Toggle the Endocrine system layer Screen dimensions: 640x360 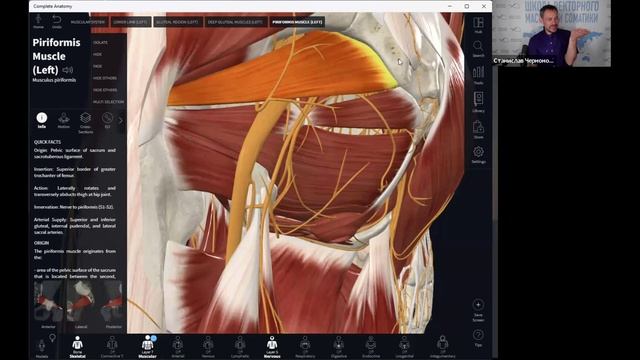tap(371, 347)
